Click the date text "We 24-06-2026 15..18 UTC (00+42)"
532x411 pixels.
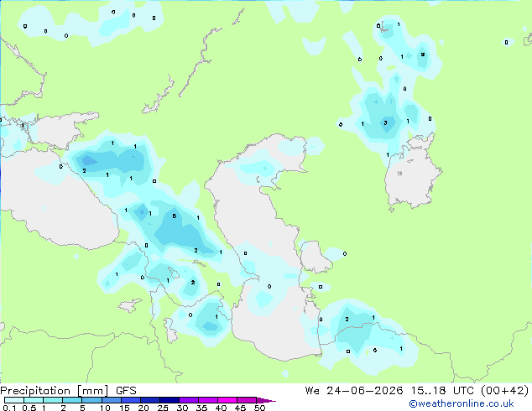pos(417,390)
